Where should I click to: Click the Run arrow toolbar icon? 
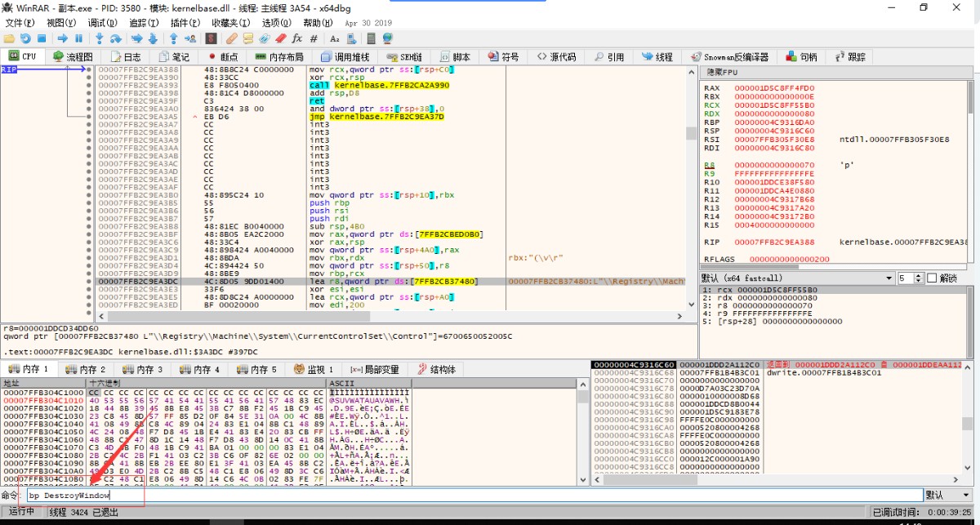pos(62,38)
